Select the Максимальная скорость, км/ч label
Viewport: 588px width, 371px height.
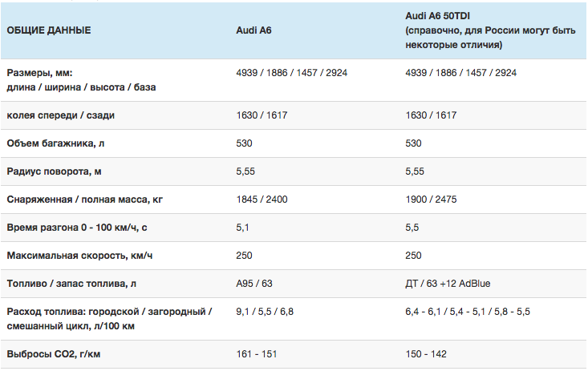tap(79, 256)
